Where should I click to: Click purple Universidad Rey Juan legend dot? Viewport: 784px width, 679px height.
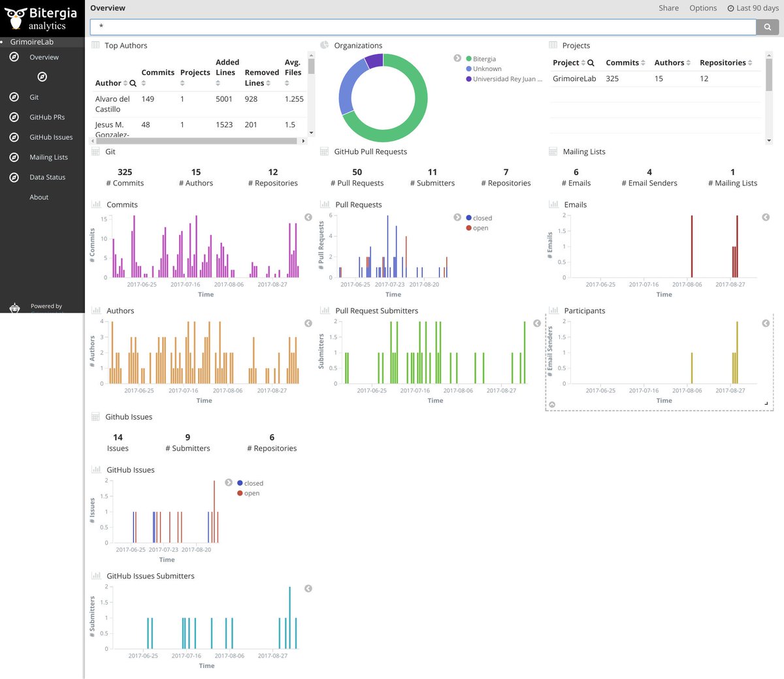tap(468, 79)
